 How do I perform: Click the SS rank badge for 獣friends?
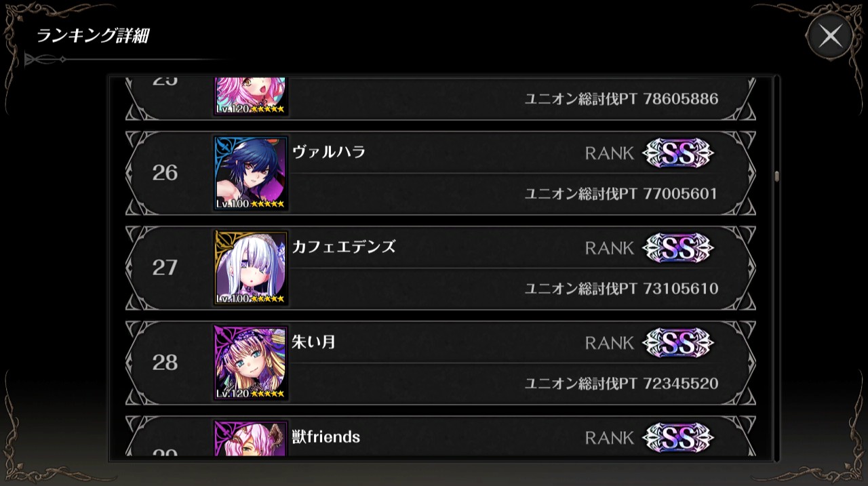tap(678, 437)
